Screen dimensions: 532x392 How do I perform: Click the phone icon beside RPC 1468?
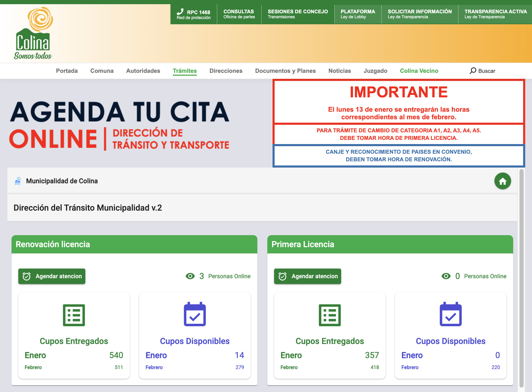click(x=180, y=11)
